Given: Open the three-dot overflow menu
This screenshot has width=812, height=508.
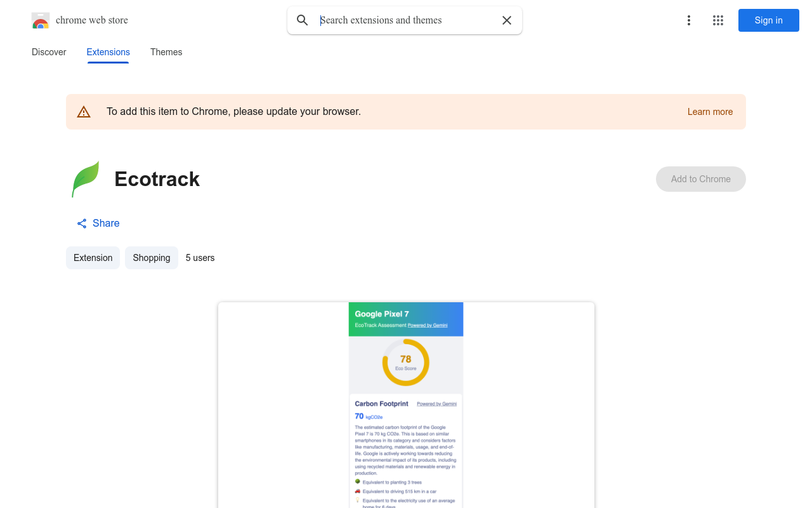Looking at the screenshot, I should click(x=689, y=20).
